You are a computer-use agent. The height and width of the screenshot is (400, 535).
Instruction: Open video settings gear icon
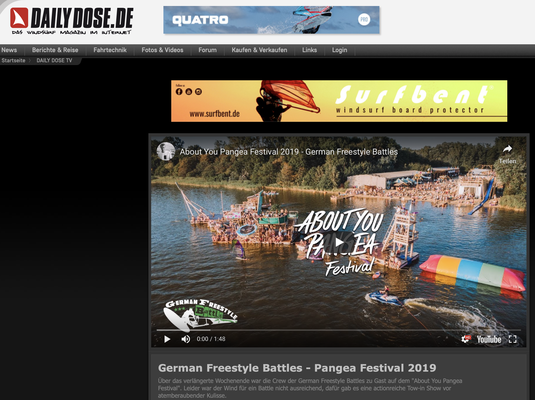[466, 339]
